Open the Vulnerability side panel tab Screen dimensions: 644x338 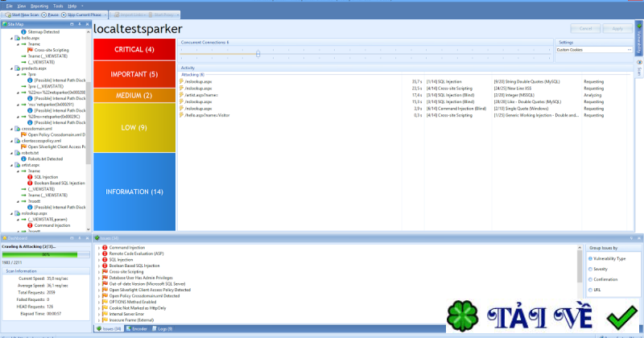[x=639, y=38]
